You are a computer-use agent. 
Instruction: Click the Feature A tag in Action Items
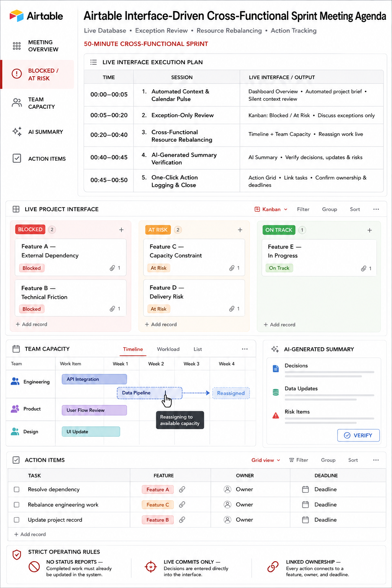pyautogui.click(x=158, y=489)
